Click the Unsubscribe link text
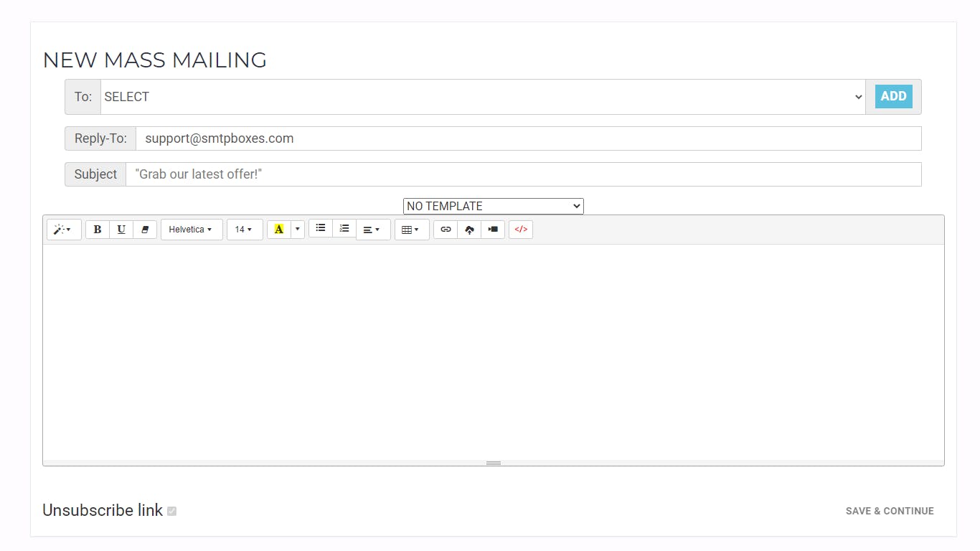This screenshot has height=551, width=980. (x=103, y=510)
